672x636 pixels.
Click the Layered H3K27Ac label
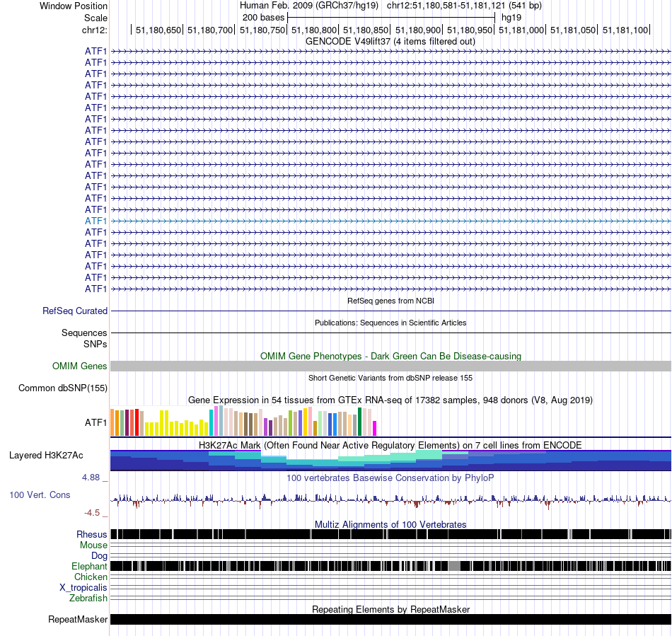46,456
